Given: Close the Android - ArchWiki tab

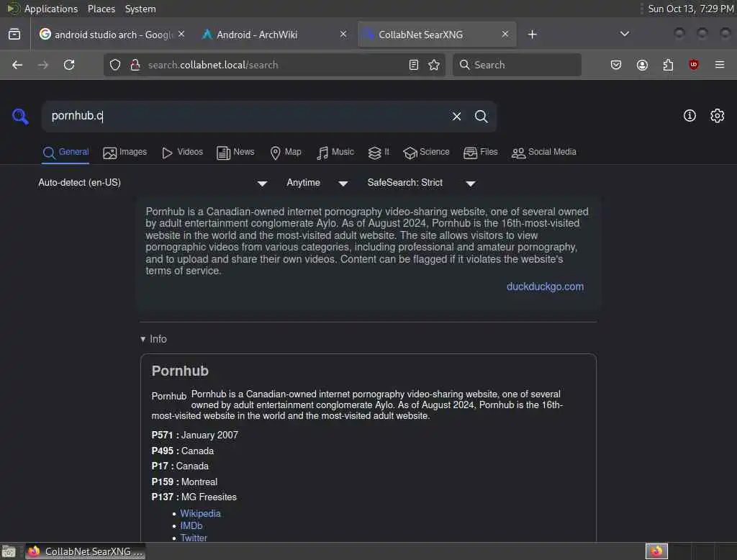Looking at the screenshot, I should point(343,35).
